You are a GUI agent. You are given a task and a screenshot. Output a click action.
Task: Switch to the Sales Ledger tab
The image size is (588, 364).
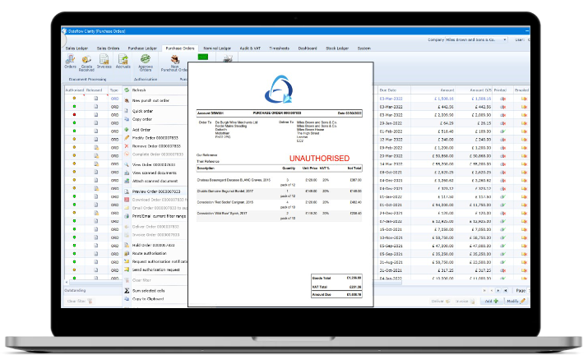[x=76, y=48]
